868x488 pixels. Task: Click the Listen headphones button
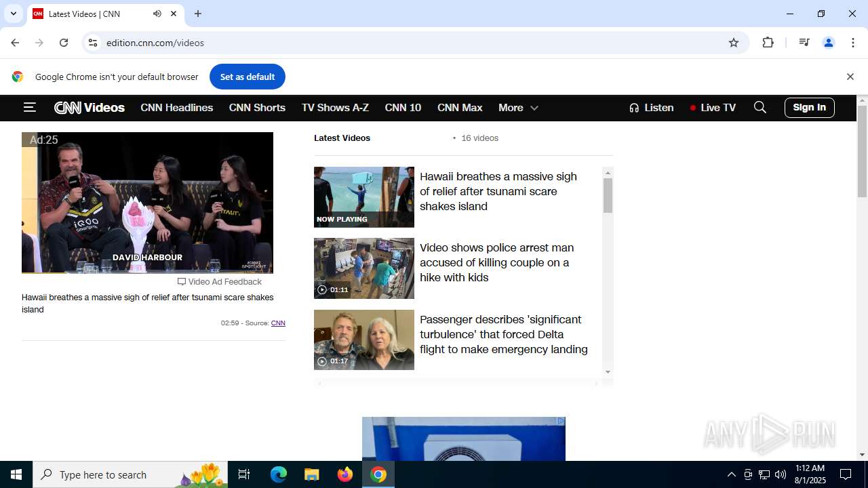coord(651,108)
